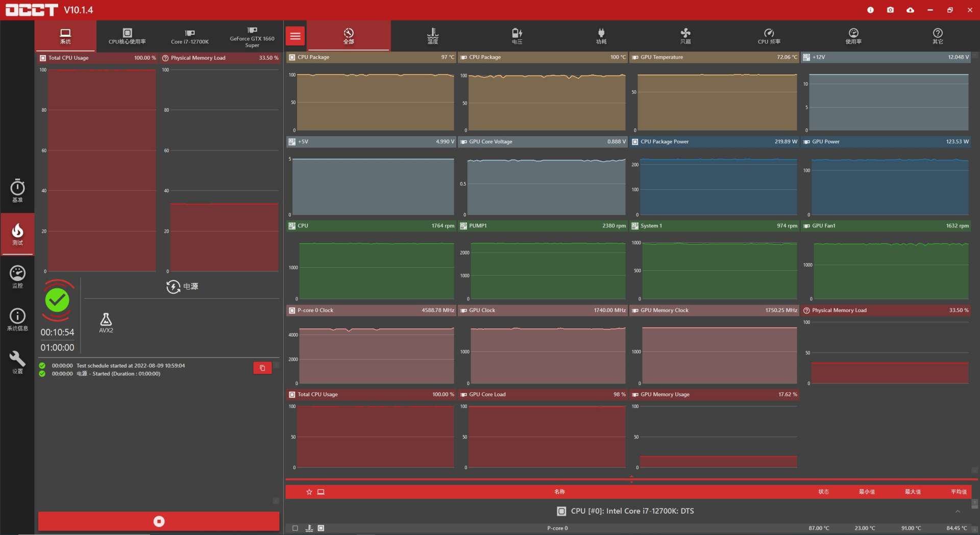Copy the test log with red copy button
The image size is (980, 535).
click(x=262, y=368)
